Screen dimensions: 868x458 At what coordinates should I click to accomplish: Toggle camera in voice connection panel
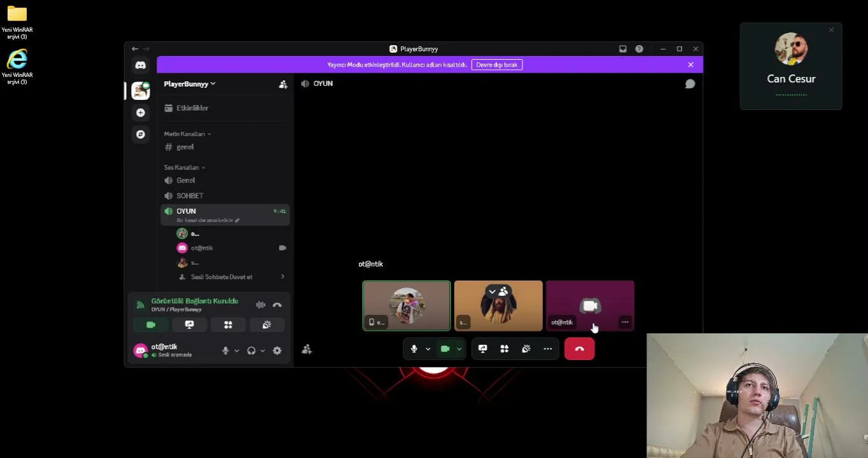click(151, 325)
